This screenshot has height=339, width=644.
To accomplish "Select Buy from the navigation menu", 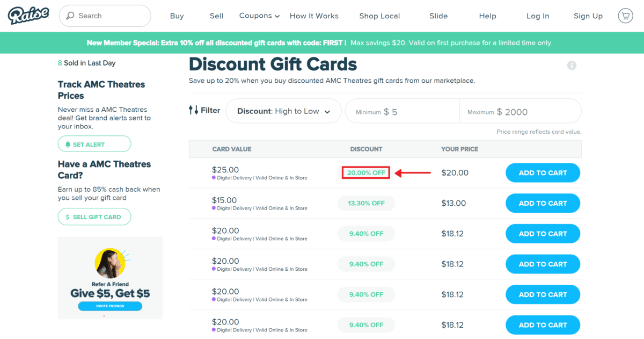I will (177, 16).
